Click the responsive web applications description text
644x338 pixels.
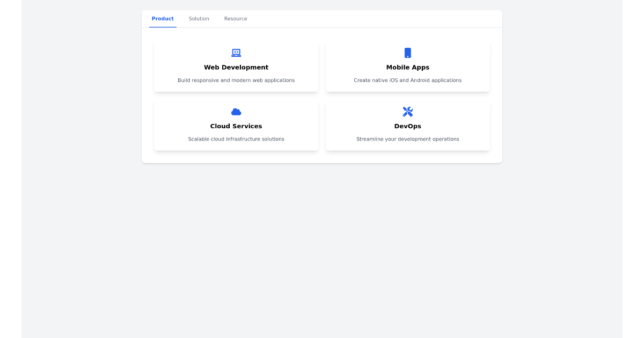click(236, 80)
